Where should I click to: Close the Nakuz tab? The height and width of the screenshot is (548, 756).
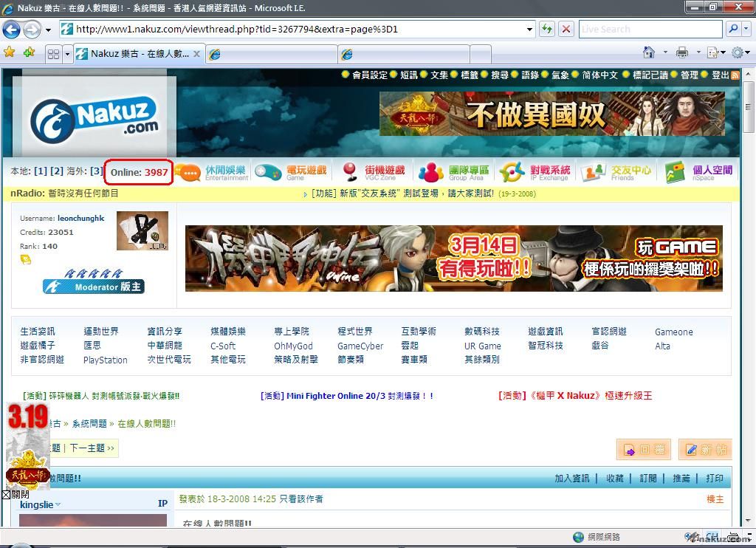(x=196, y=54)
